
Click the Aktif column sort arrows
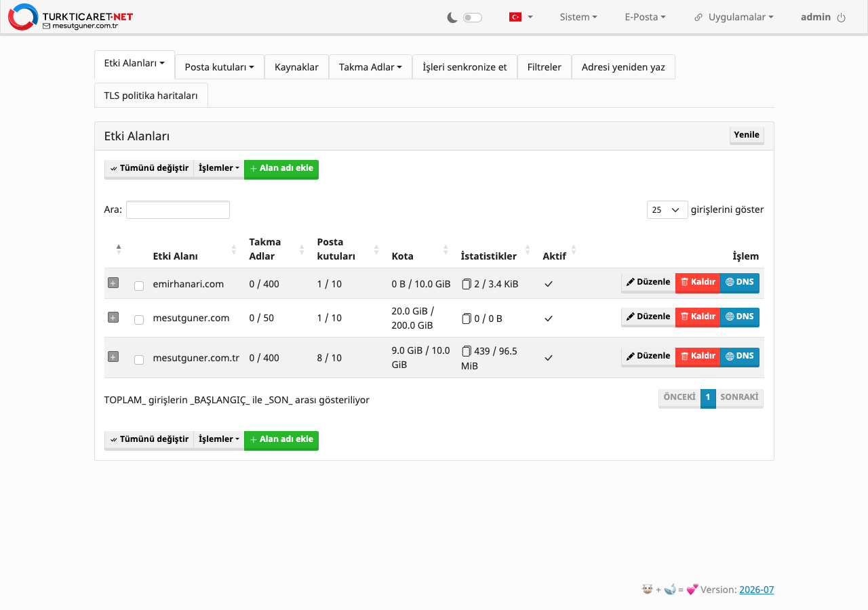pos(574,249)
